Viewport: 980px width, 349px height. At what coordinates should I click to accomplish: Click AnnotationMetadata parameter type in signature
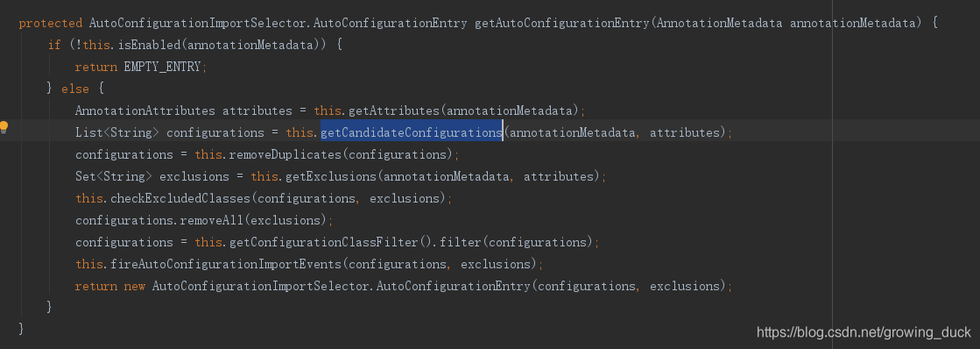point(720,24)
